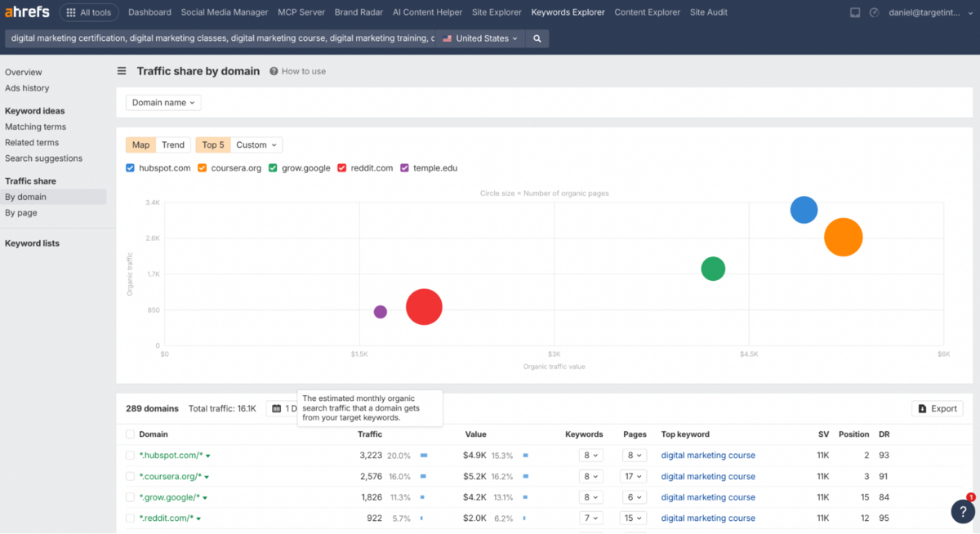The width and height of the screenshot is (980, 534).
Task: Expand Pages dropdown showing 15 for reddit
Action: 634,518
